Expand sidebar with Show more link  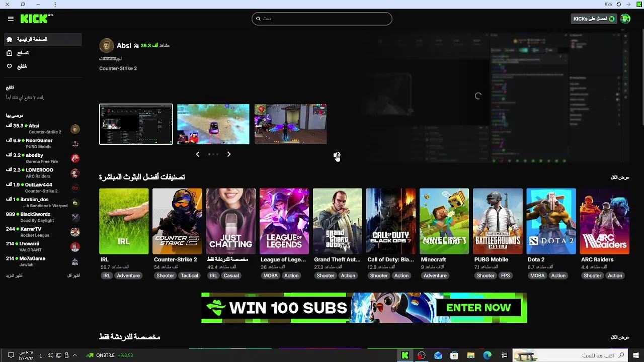[14, 276]
